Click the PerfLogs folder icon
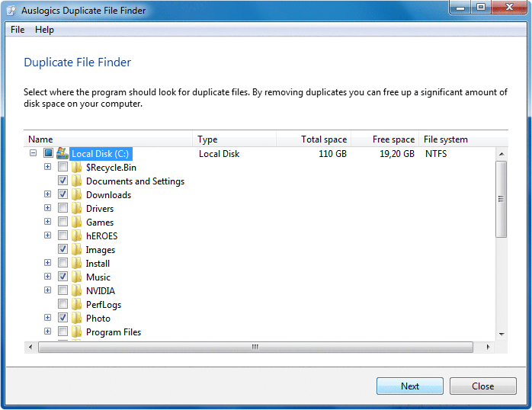The width and height of the screenshot is (532, 410). (x=77, y=304)
